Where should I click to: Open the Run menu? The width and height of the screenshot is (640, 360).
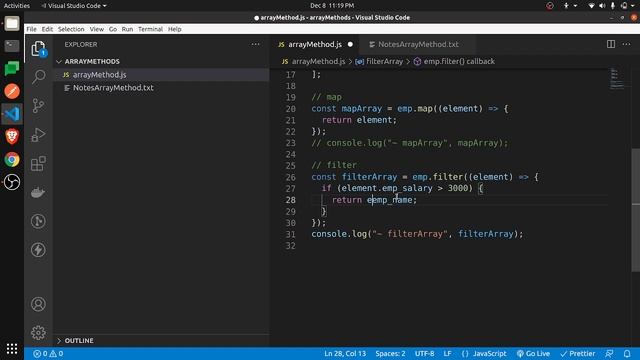[x=127, y=29]
